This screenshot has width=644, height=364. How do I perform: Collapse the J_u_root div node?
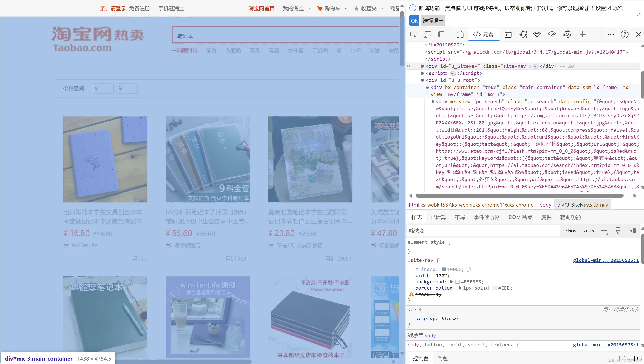pos(423,80)
